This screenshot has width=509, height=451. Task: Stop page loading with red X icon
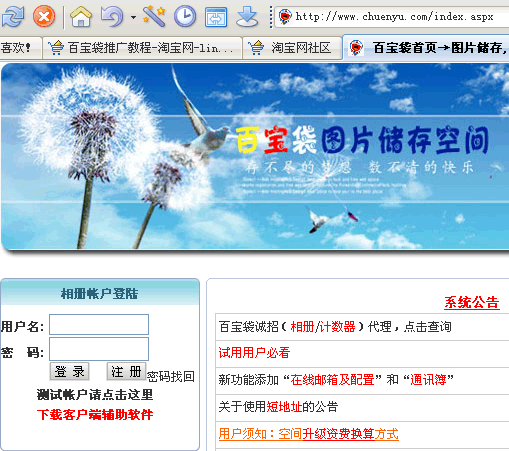44,16
